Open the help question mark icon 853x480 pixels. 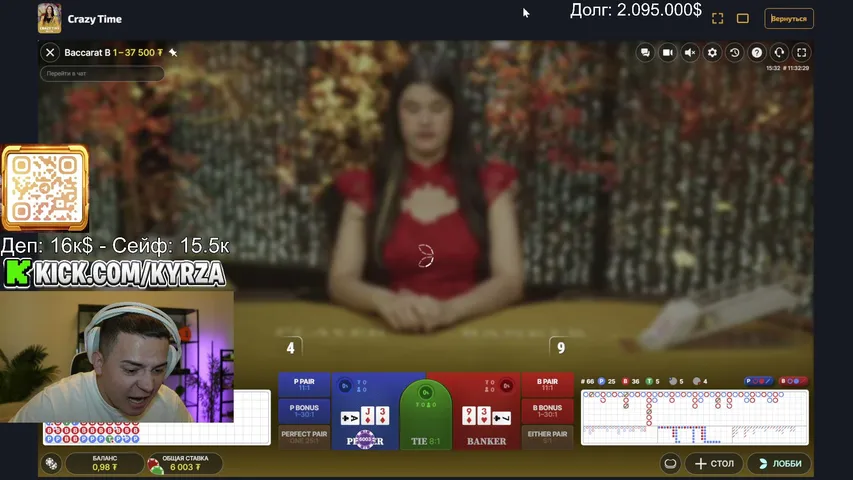[757, 53]
